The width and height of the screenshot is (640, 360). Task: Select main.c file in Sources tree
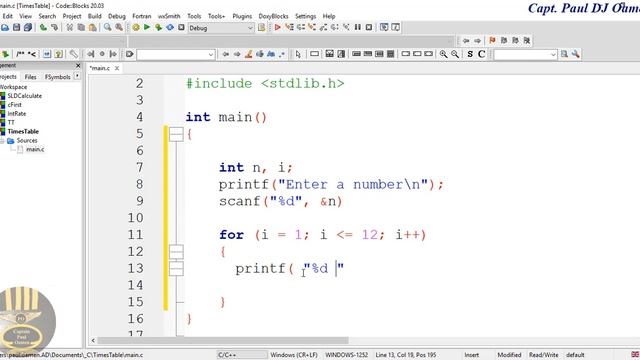[35, 149]
